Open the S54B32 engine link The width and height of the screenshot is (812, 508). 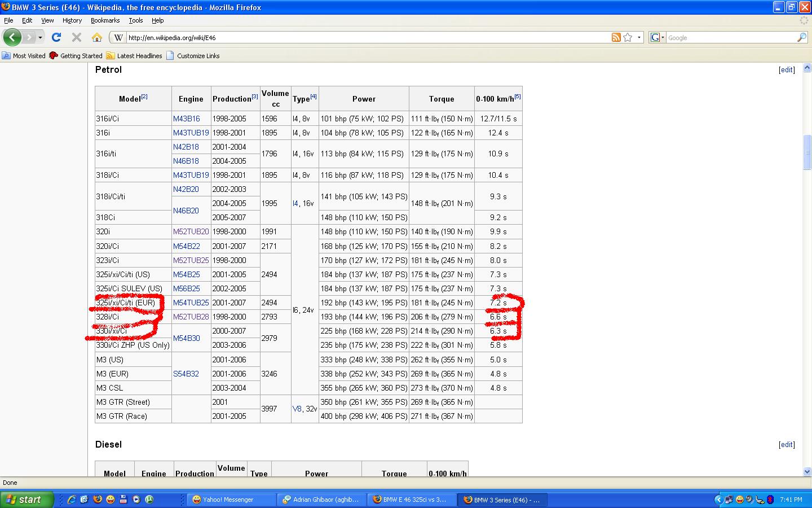186,374
